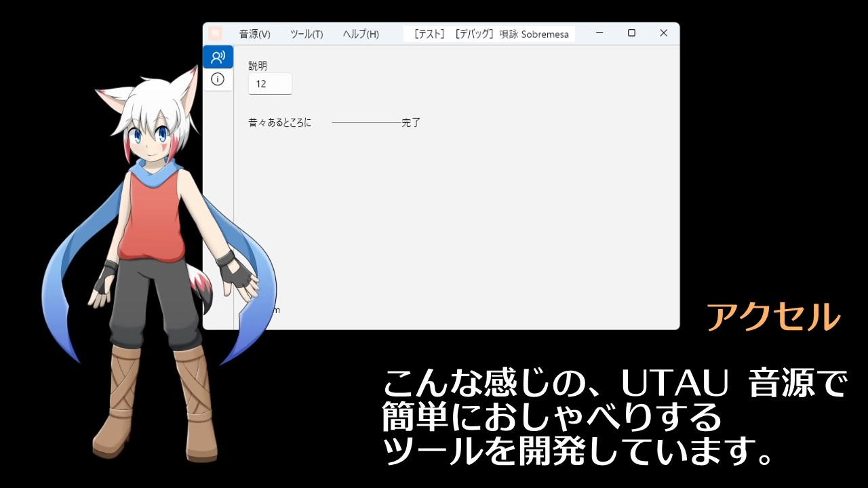Image resolution: width=868 pixels, height=488 pixels.
Task: Click the app logo in the title bar
Action: 216,34
